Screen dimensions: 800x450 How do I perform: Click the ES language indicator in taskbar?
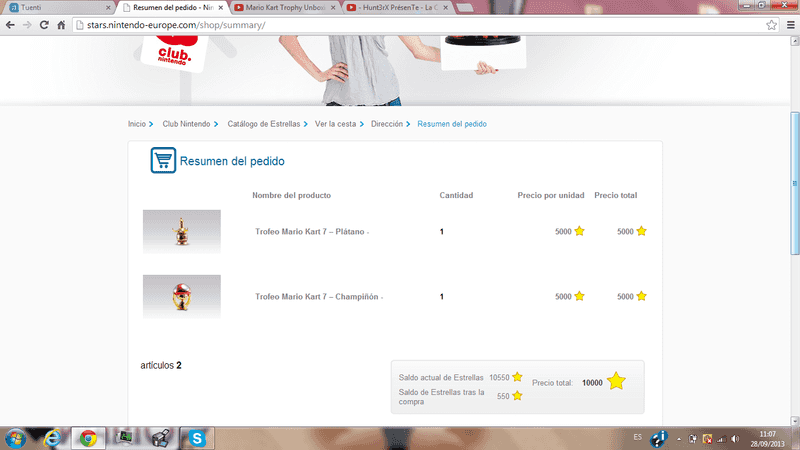638,437
